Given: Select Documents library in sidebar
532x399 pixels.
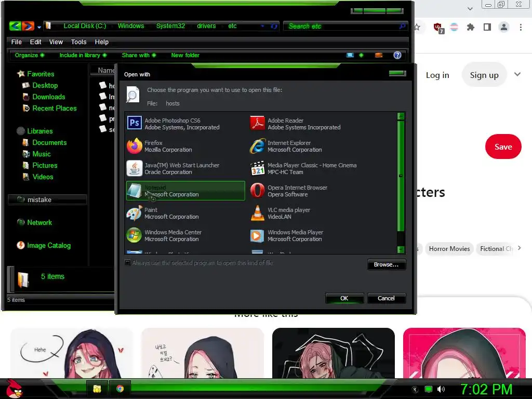Looking at the screenshot, I should [49, 142].
